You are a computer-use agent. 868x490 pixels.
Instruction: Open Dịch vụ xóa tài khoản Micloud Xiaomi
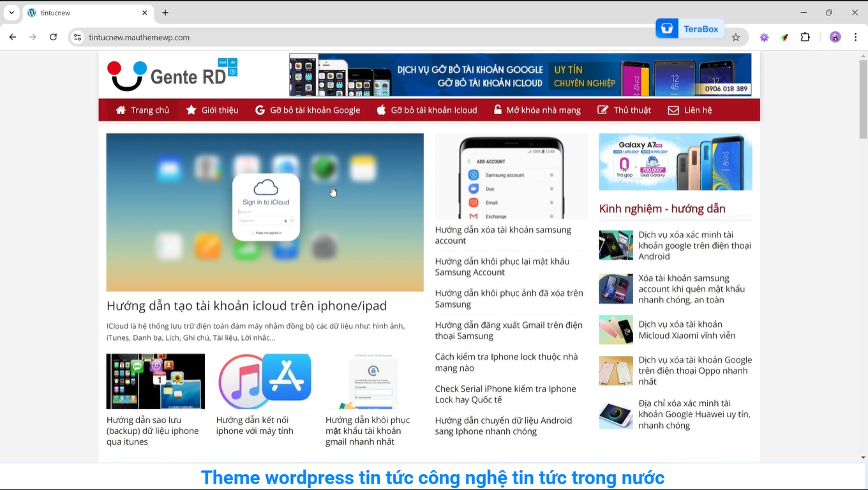(x=687, y=330)
